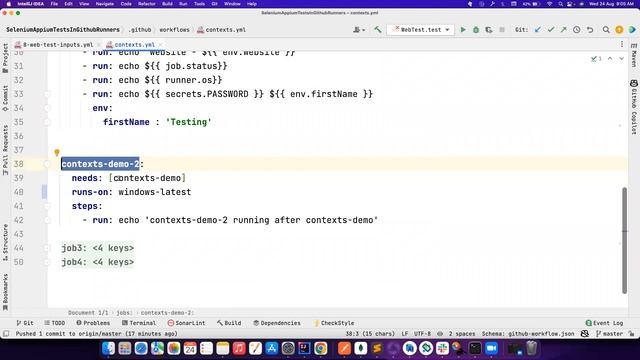Run with coverage icon in toolbar

pyautogui.click(x=489, y=29)
